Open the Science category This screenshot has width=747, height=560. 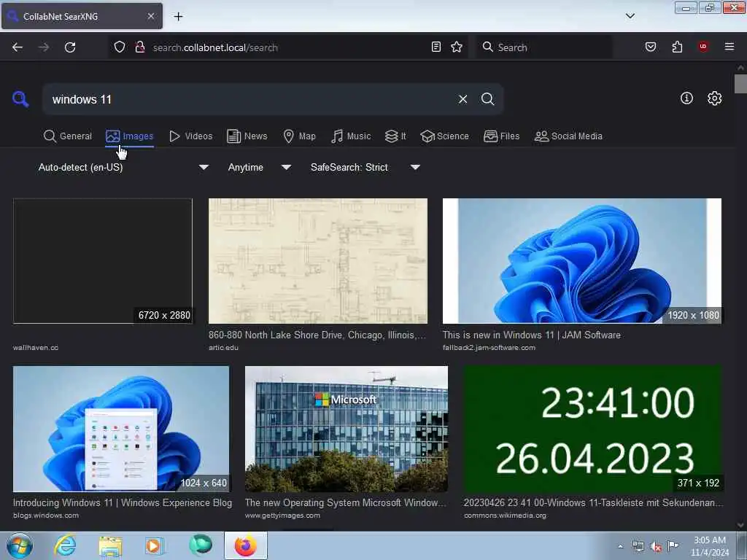click(445, 136)
